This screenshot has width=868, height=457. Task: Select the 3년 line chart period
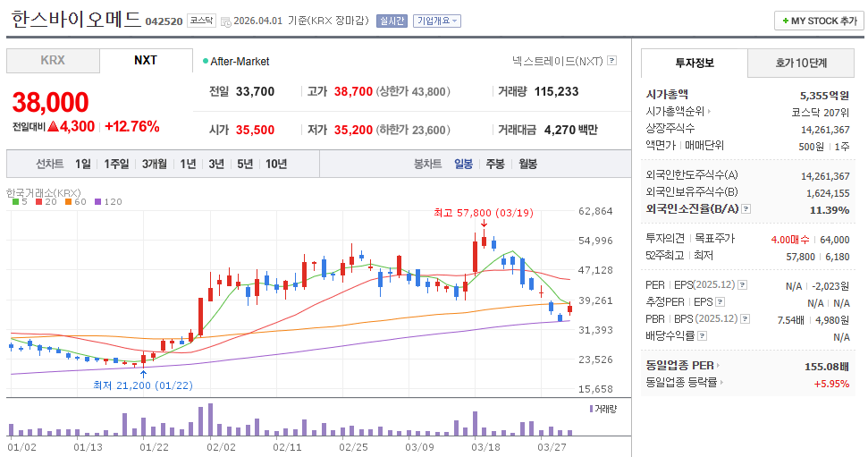point(216,164)
